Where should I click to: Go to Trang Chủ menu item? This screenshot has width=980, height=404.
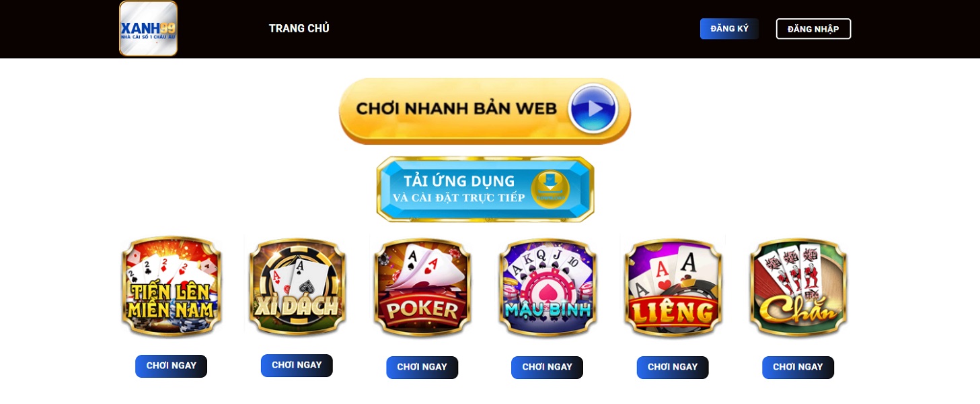(x=299, y=28)
